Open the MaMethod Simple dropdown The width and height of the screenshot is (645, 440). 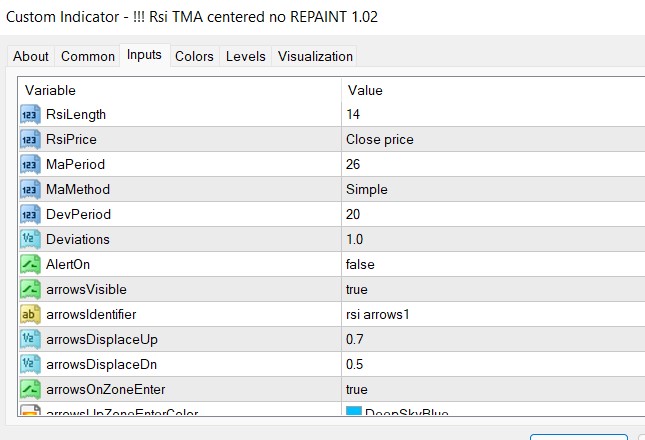point(367,190)
